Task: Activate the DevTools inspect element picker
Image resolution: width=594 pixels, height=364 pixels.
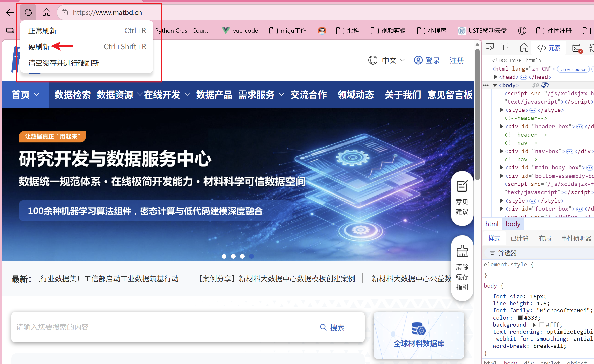Action: click(x=490, y=47)
